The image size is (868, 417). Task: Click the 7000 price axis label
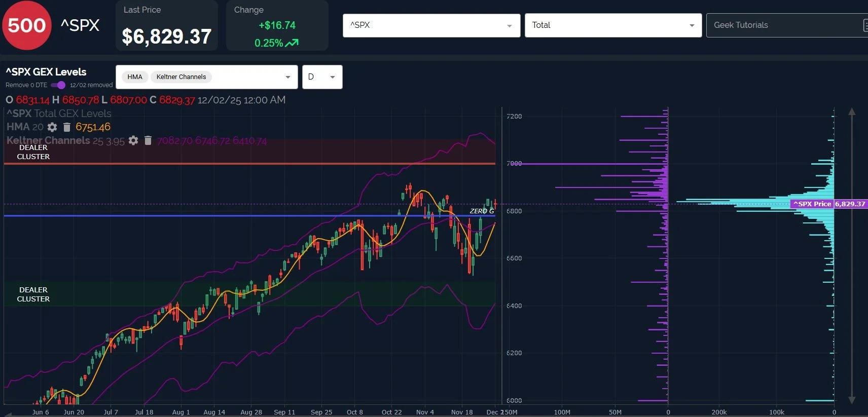(x=514, y=164)
